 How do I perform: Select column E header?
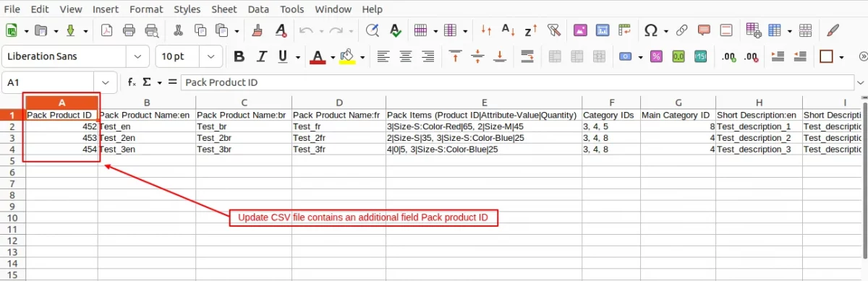(x=484, y=103)
